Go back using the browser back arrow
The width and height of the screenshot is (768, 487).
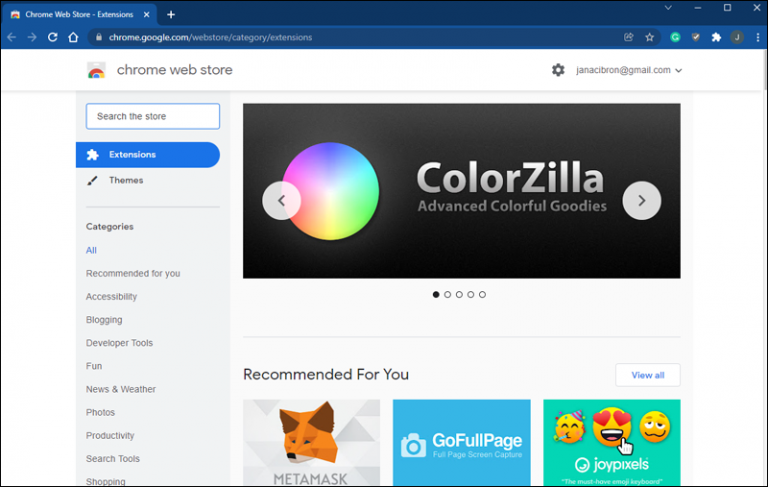12,37
